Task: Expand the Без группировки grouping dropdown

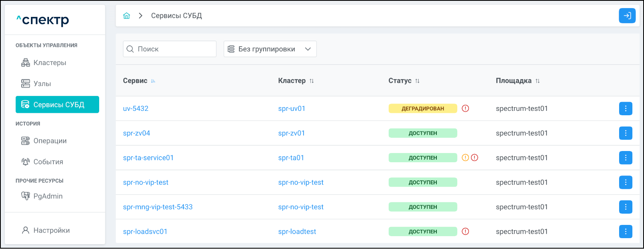Action: [270, 49]
